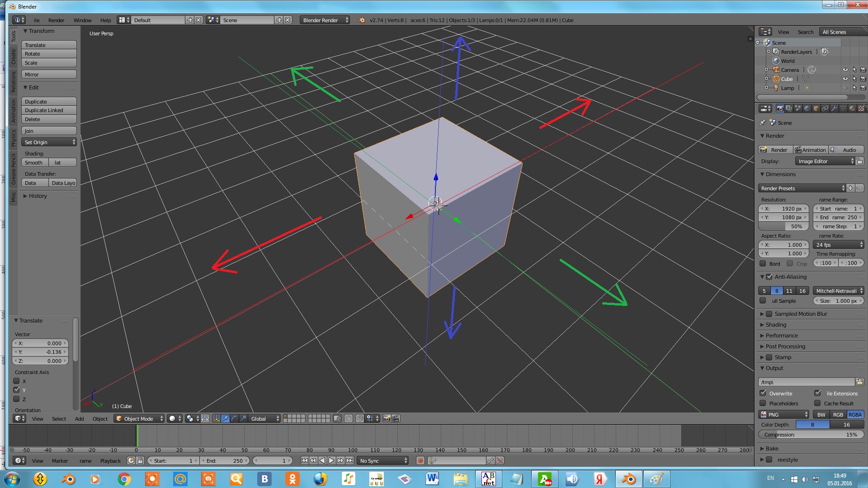This screenshot has height=488, width=868.
Task: Enable the X constraint axis checkbox
Action: point(17,381)
